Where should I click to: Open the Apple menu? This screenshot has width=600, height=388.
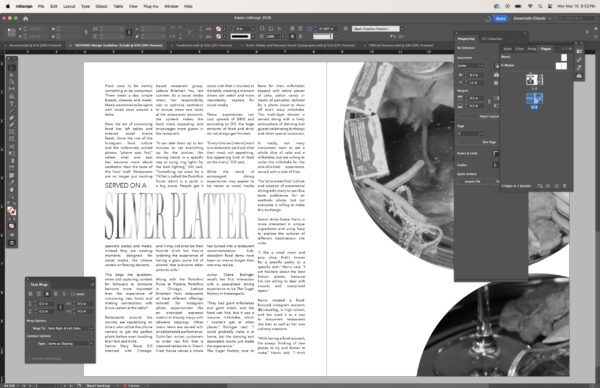pyautogui.click(x=7, y=7)
